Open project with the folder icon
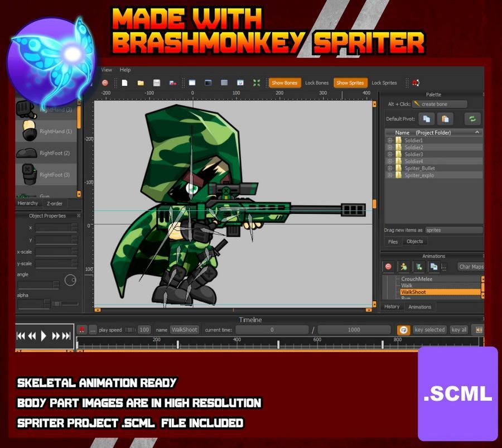This screenshot has width=502, height=448. [x=141, y=83]
